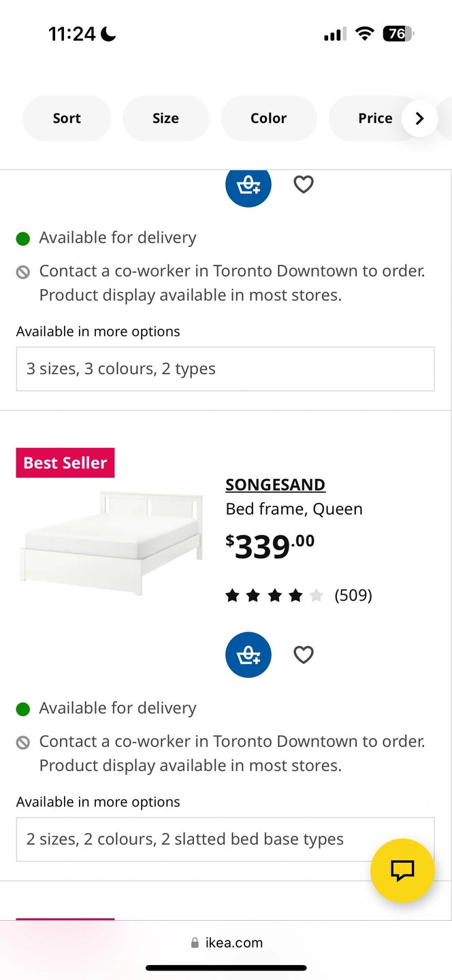The height and width of the screenshot is (980, 452).
Task: Add SONGESAND bed frame to cart
Action: click(x=248, y=655)
